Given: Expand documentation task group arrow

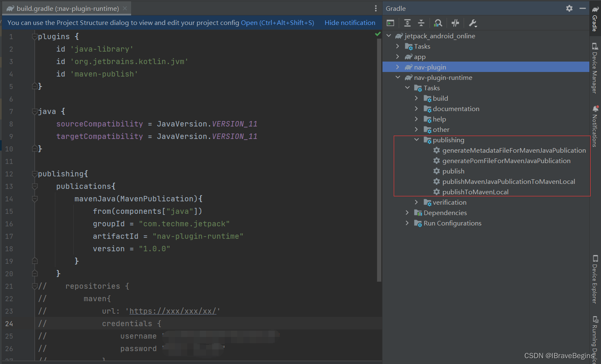Looking at the screenshot, I should click(417, 109).
